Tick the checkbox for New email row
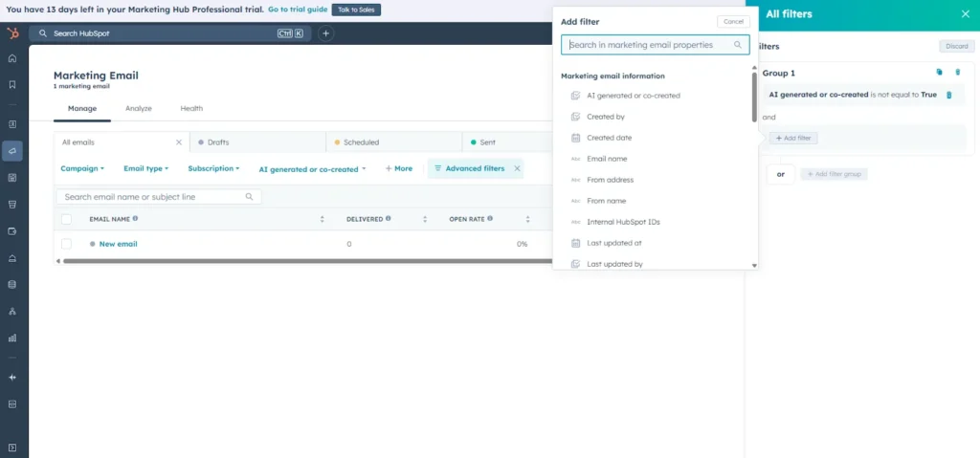980x458 pixels. coord(66,244)
